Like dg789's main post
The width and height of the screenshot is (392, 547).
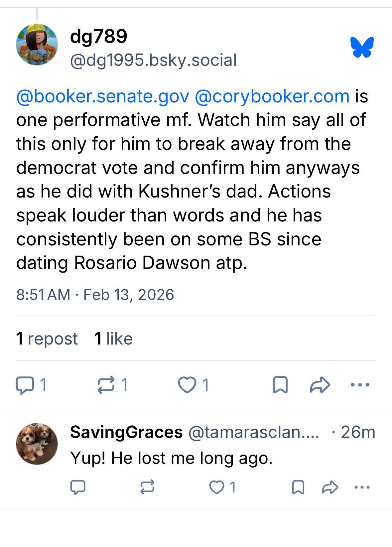(187, 385)
